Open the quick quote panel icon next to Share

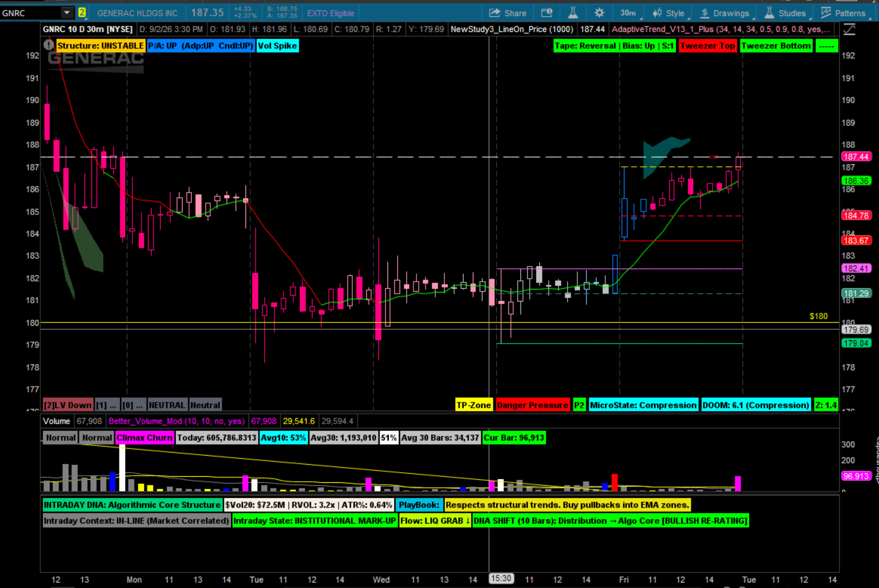click(x=547, y=13)
